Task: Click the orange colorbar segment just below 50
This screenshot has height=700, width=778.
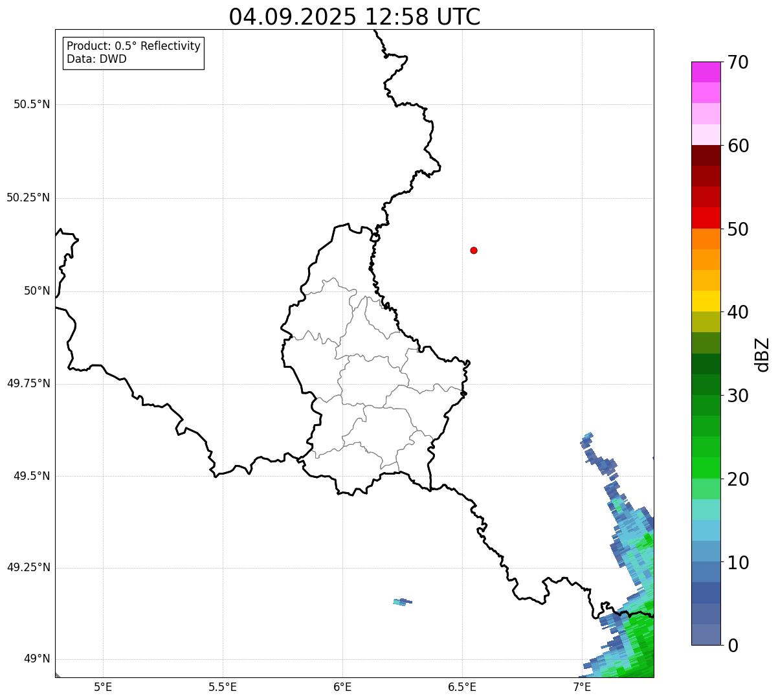Action: point(706,239)
